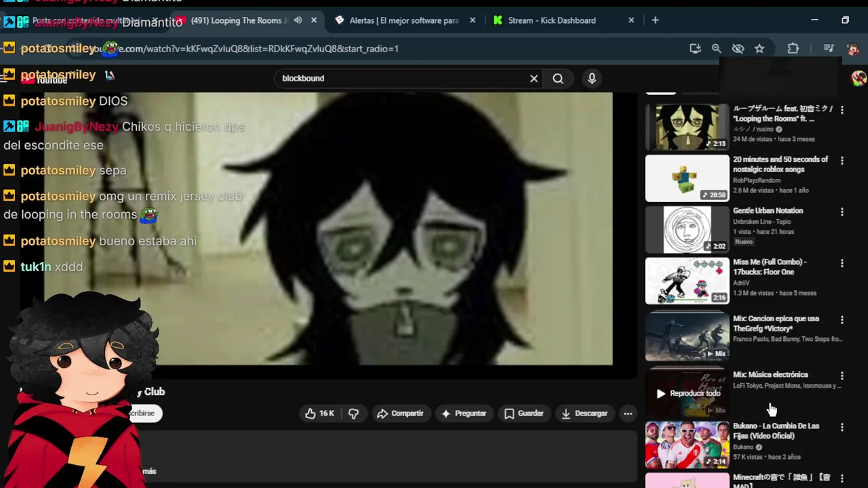Mute the Looping The Rooms tab audio

(298, 20)
